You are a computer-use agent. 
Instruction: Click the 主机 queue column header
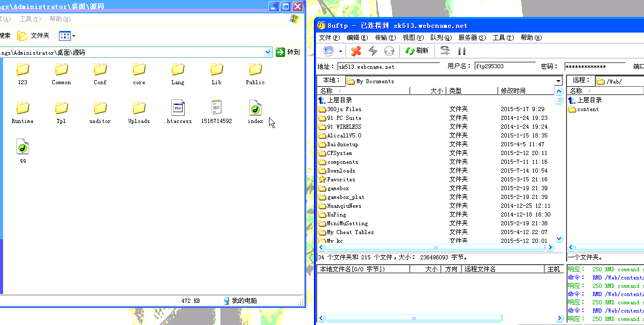554,269
